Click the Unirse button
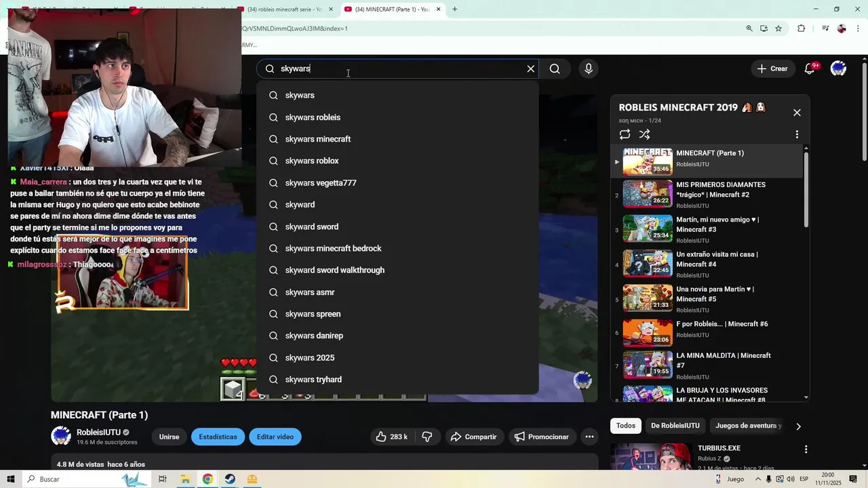The width and height of the screenshot is (868, 488). click(170, 437)
